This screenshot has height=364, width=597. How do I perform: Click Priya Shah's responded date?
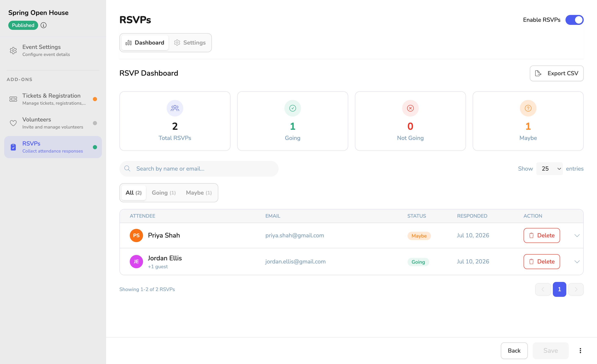tap(473, 235)
